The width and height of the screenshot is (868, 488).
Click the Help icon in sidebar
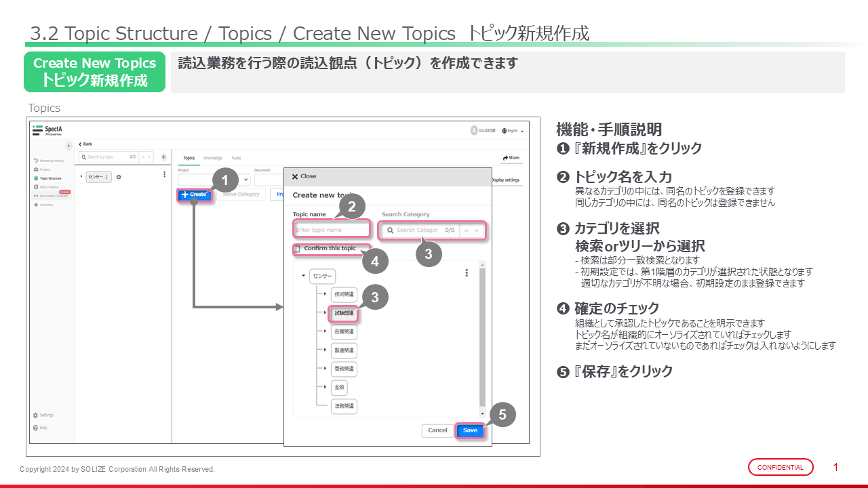pos(35,428)
